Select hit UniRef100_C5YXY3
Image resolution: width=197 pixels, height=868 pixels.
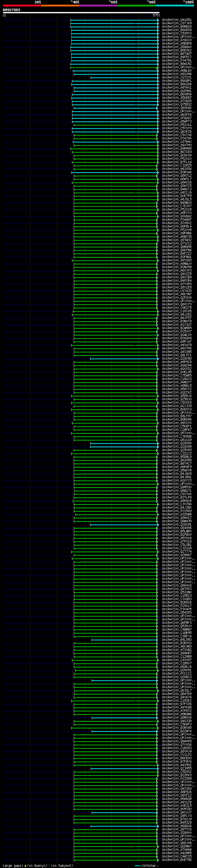pos(176,128)
